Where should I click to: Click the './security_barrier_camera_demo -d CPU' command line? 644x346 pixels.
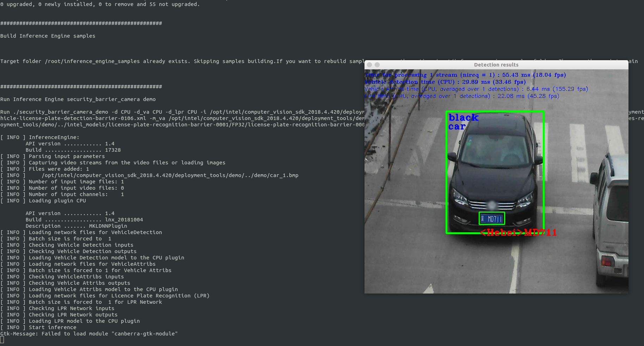182,112
